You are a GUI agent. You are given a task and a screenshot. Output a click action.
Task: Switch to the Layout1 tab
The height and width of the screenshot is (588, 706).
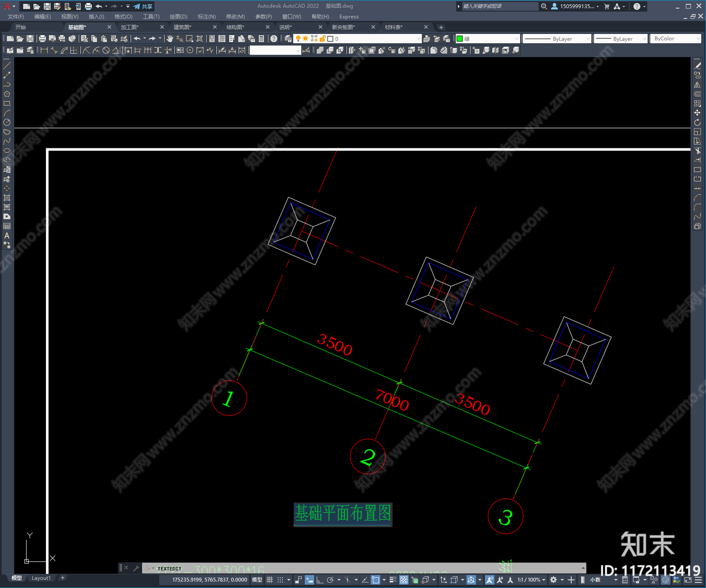(41, 578)
